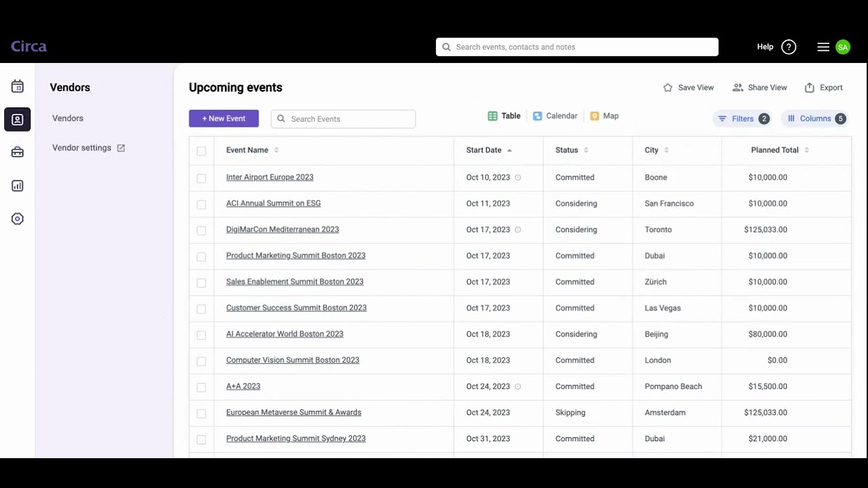Check the ACI Annual Summit on ESG checkbox
The width and height of the screenshot is (868, 488).
pos(201,204)
